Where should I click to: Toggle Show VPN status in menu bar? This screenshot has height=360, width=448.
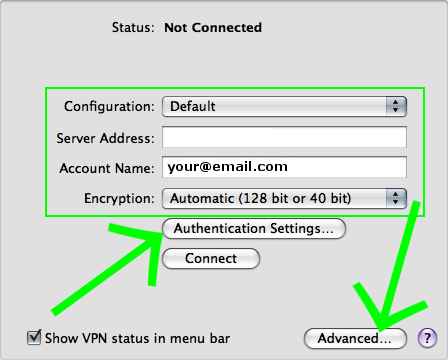pyautogui.click(x=34, y=337)
